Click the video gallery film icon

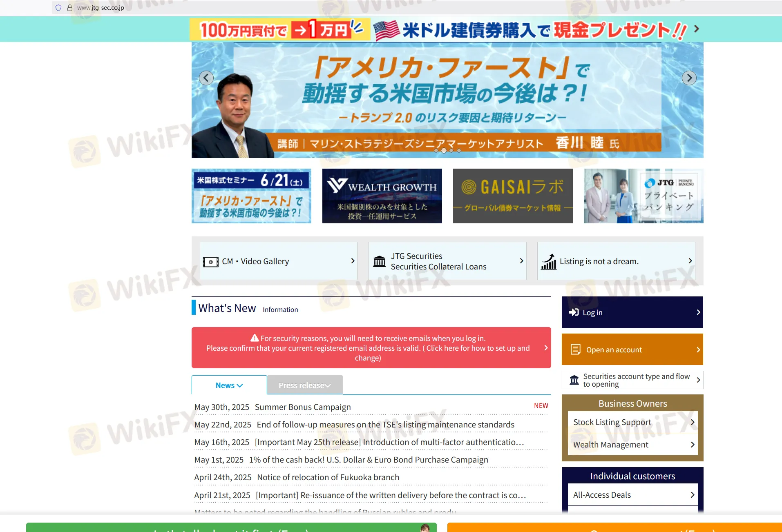[x=211, y=262]
